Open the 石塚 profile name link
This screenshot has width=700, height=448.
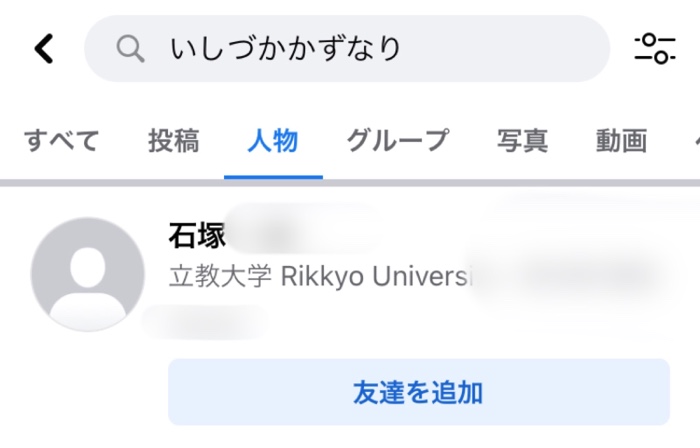click(197, 235)
